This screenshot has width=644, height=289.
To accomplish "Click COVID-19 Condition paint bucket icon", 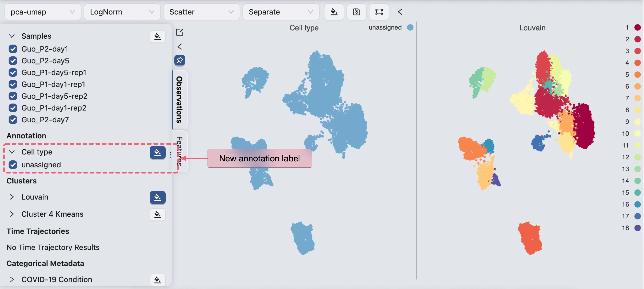I will pyautogui.click(x=158, y=280).
